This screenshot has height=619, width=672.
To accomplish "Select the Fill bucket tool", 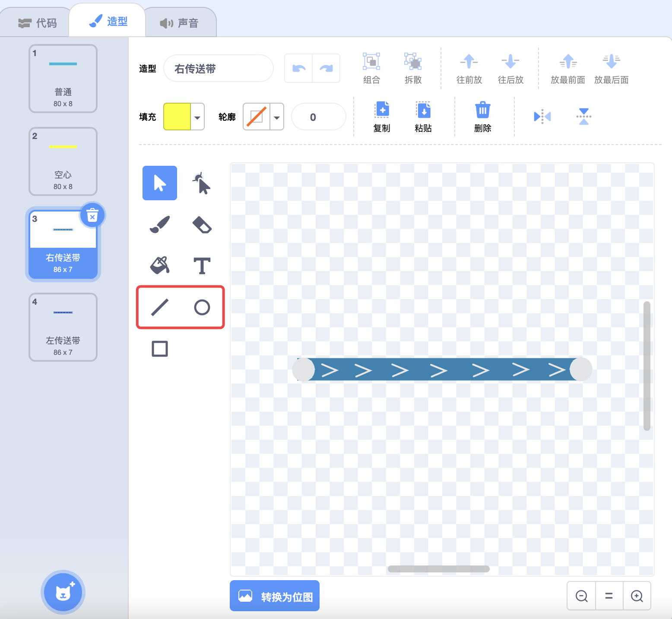I will coord(160,266).
